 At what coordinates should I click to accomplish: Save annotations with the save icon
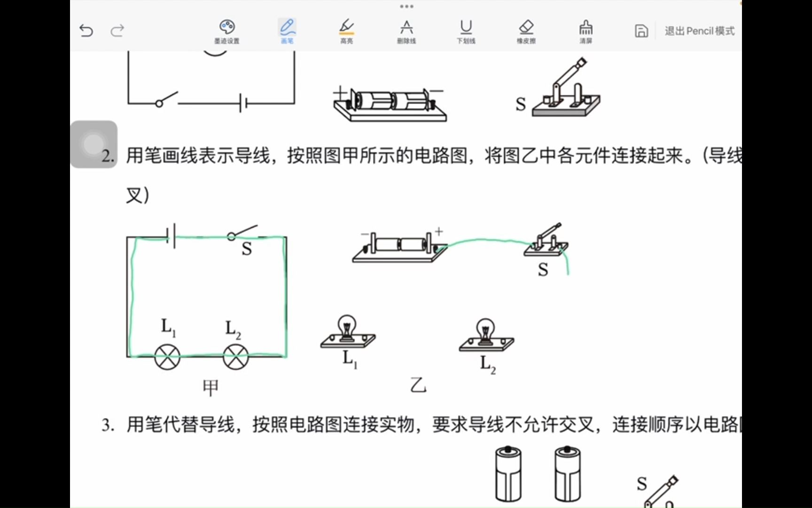(x=641, y=31)
